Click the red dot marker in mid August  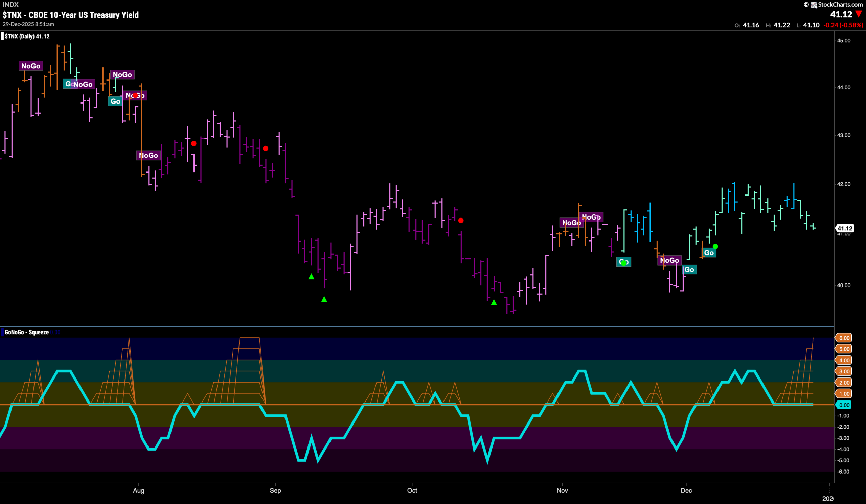194,144
